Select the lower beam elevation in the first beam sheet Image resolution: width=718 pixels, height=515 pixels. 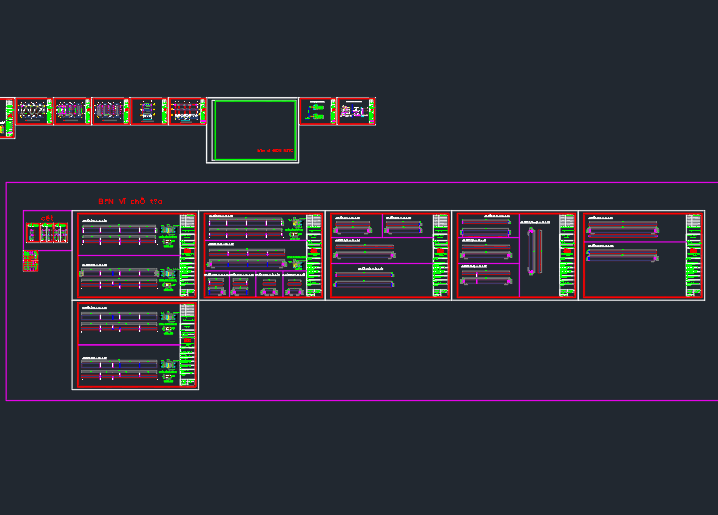(x=120, y=278)
